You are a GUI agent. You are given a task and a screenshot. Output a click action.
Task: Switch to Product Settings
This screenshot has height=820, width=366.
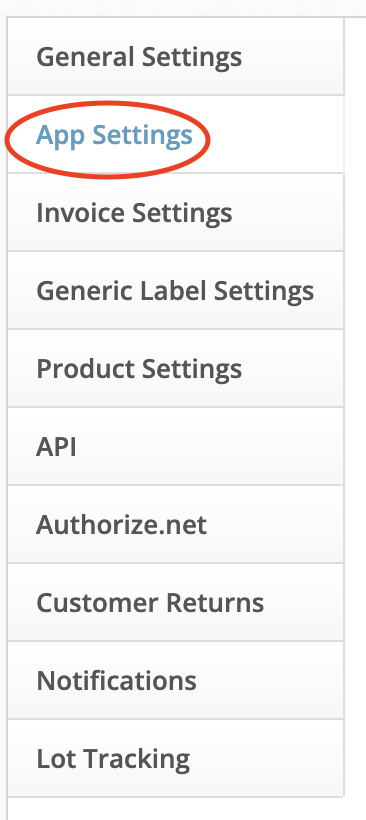click(176, 368)
